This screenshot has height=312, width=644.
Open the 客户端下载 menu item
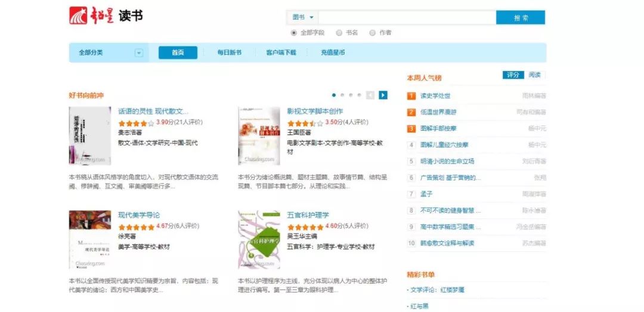[x=281, y=52]
